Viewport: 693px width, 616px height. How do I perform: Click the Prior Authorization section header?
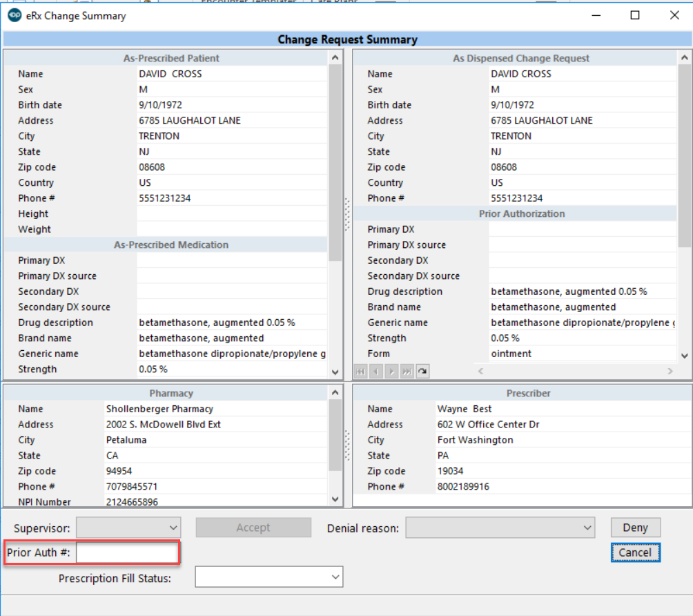click(516, 214)
